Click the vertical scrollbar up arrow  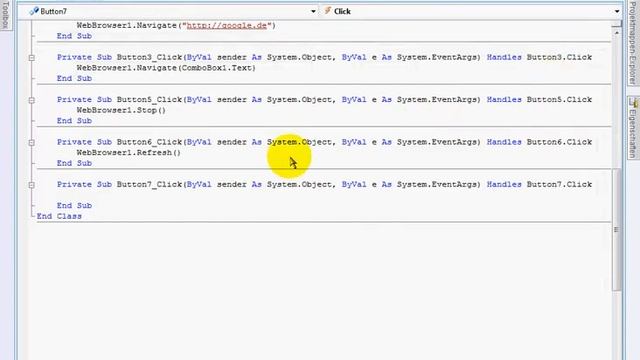[616, 32]
